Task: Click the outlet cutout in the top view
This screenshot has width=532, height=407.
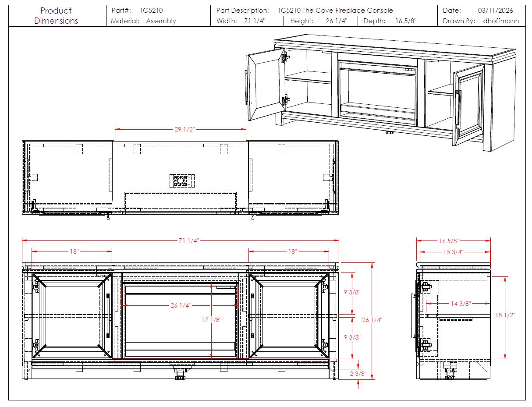Action: click(x=181, y=180)
